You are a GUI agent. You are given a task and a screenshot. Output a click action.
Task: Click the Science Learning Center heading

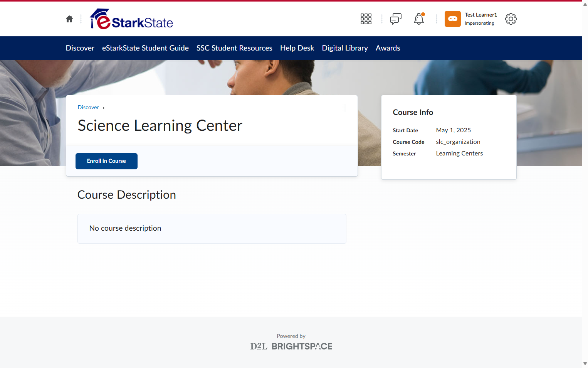tap(160, 126)
